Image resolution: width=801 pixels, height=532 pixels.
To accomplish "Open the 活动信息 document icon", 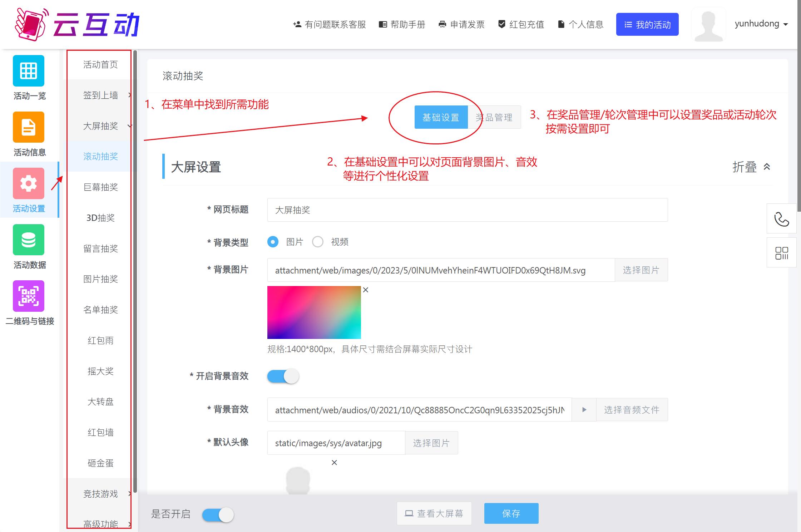I will [x=29, y=127].
